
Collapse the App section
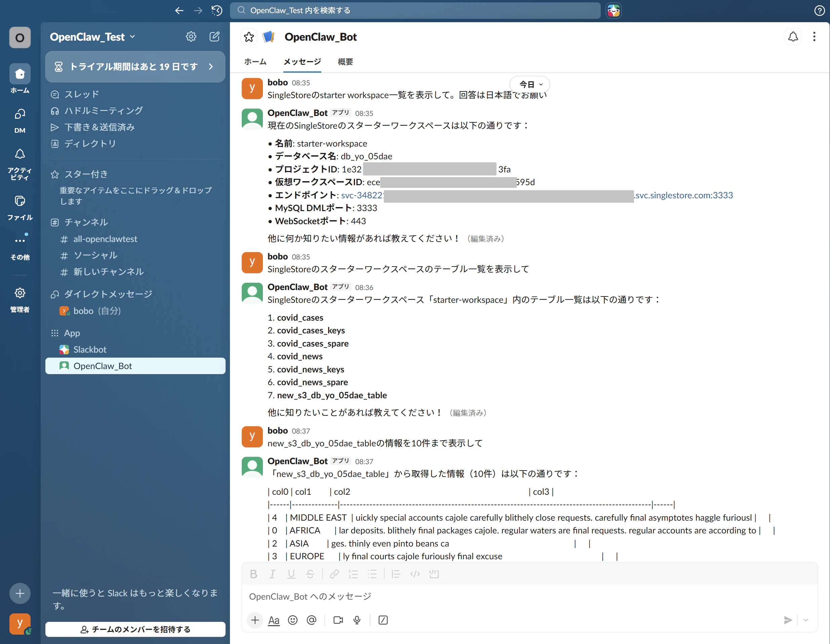coord(72,333)
